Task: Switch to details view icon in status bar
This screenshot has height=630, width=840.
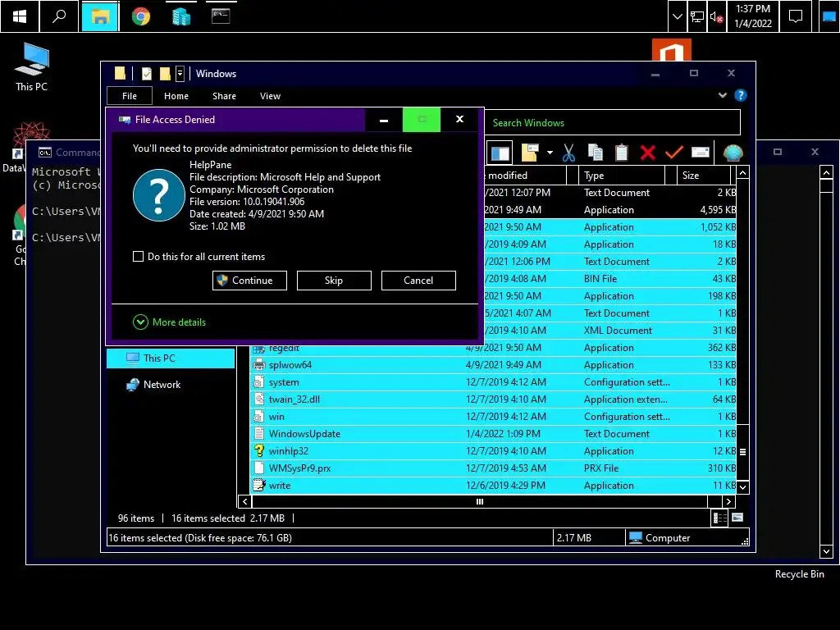Action: coord(719,518)
